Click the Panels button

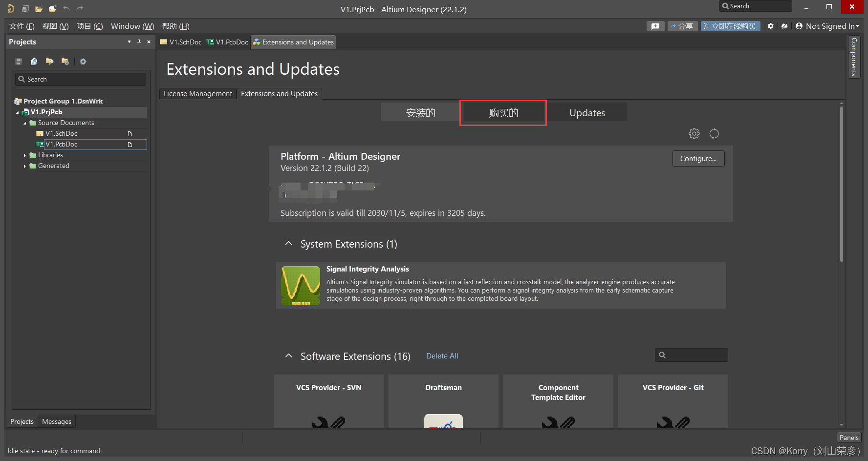point(849,438)
